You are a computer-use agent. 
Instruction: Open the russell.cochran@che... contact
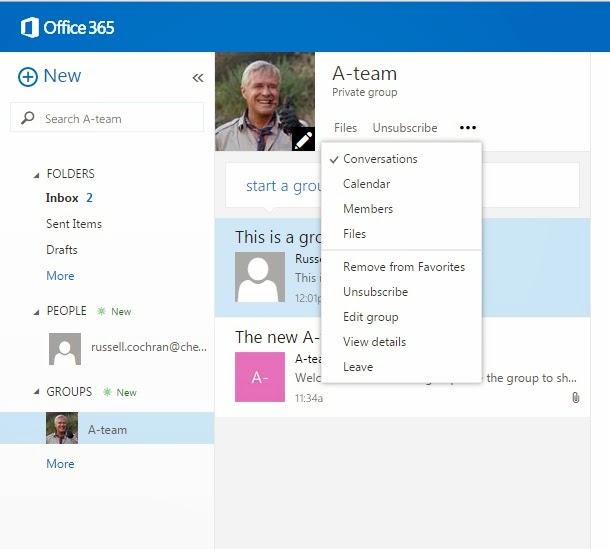(149, 347)
